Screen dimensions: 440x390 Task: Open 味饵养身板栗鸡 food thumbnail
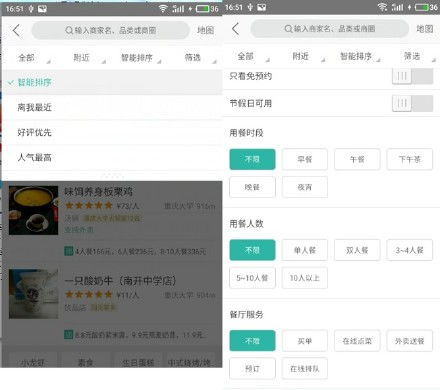pos(33,210)
